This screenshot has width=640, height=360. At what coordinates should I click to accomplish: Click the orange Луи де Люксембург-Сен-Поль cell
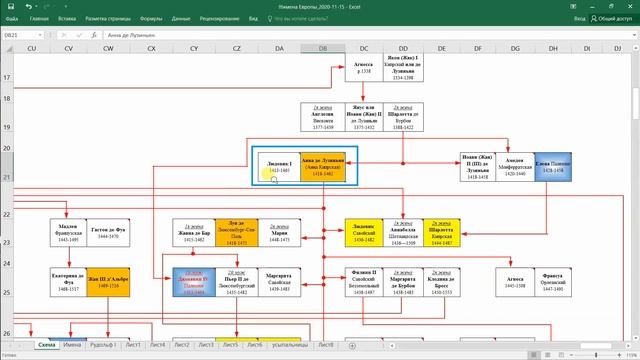click(236, 233)
